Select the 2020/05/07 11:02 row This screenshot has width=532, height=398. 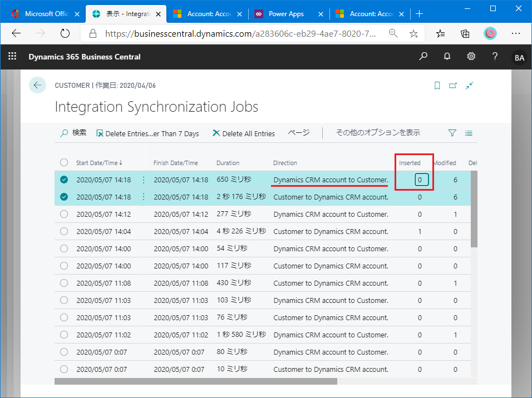pos(64,335)
